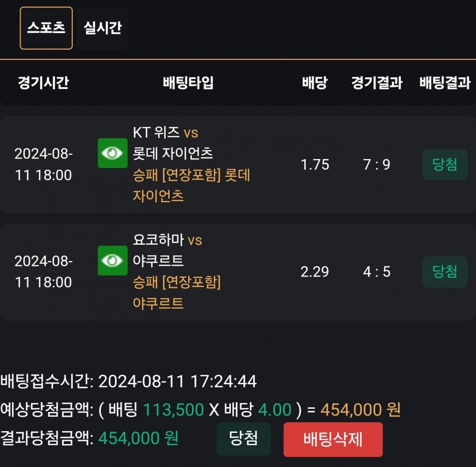Select the 2.29 odds value
Image resolution: width=476 pixels, height=467 pixels.
pos(315,272)
